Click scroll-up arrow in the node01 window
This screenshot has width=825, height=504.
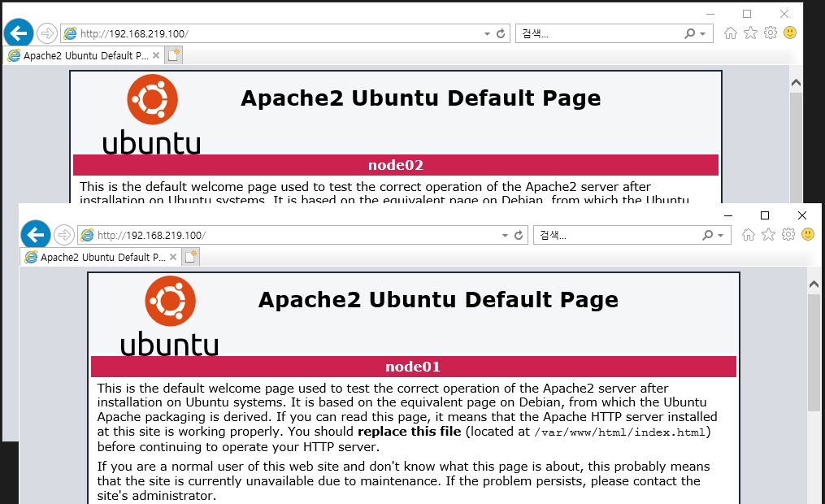click(814, 284)
